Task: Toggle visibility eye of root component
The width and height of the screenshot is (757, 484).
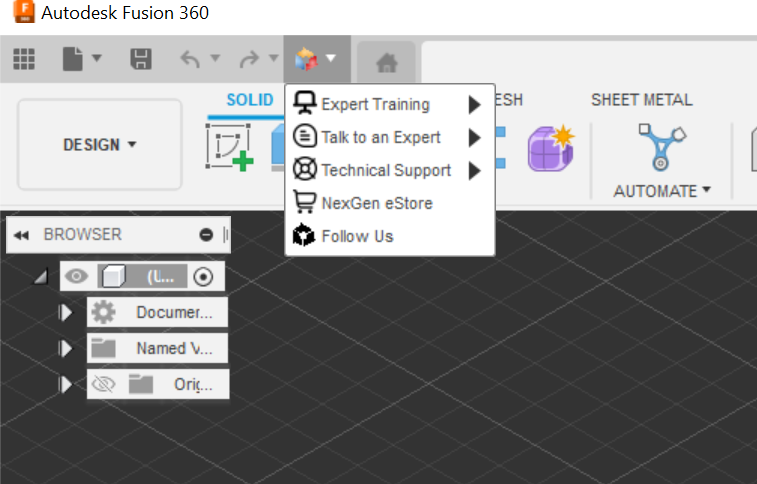Action: pos(76,277)
